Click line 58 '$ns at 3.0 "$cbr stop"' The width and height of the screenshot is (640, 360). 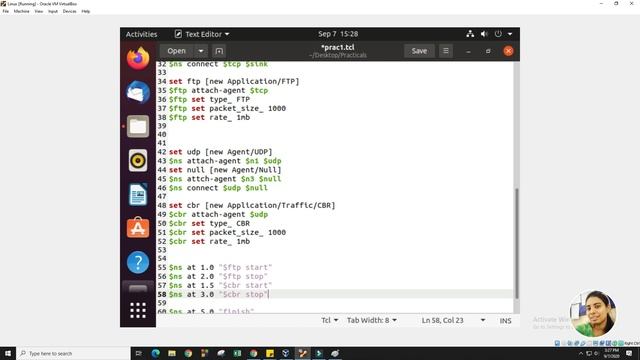click(x=218, y=294)
